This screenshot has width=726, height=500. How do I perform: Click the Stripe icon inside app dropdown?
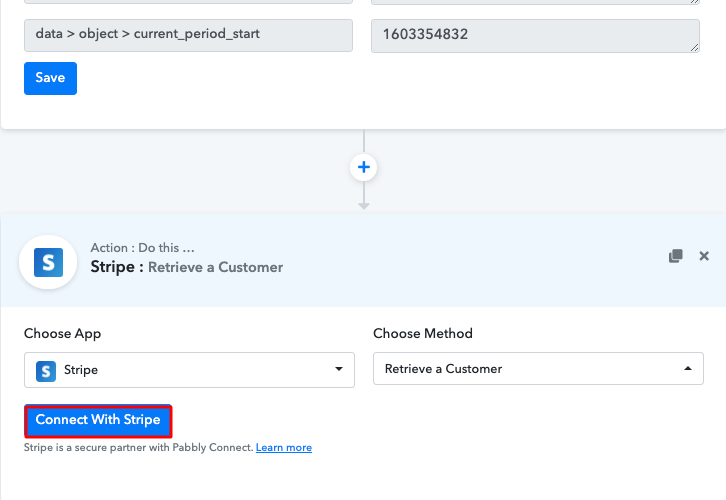click(x=46, y=371)
